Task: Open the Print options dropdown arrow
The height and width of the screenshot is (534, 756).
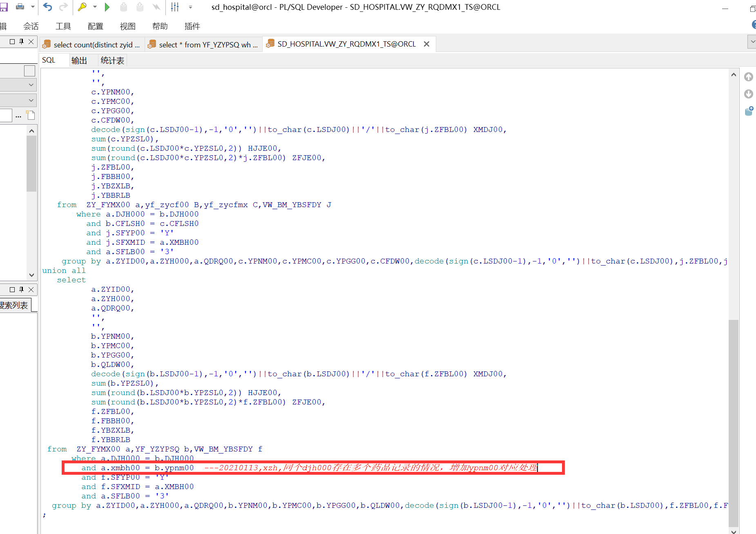Action: click(x=33, y=7)
